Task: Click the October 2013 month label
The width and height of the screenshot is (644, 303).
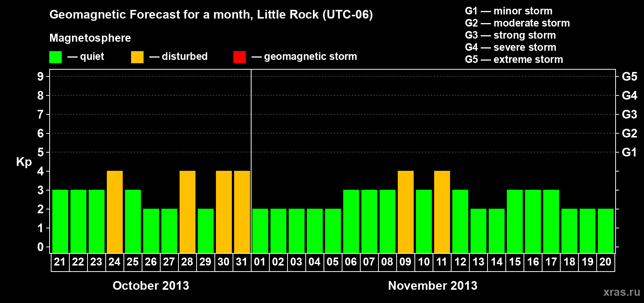Action: [x=151, y=286]
